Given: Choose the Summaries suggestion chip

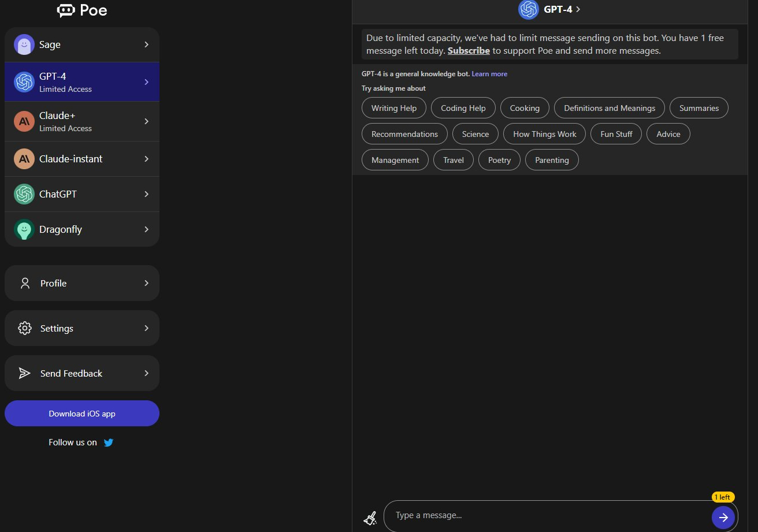Looking at the screenshot, I should click(x=699, y=108).
